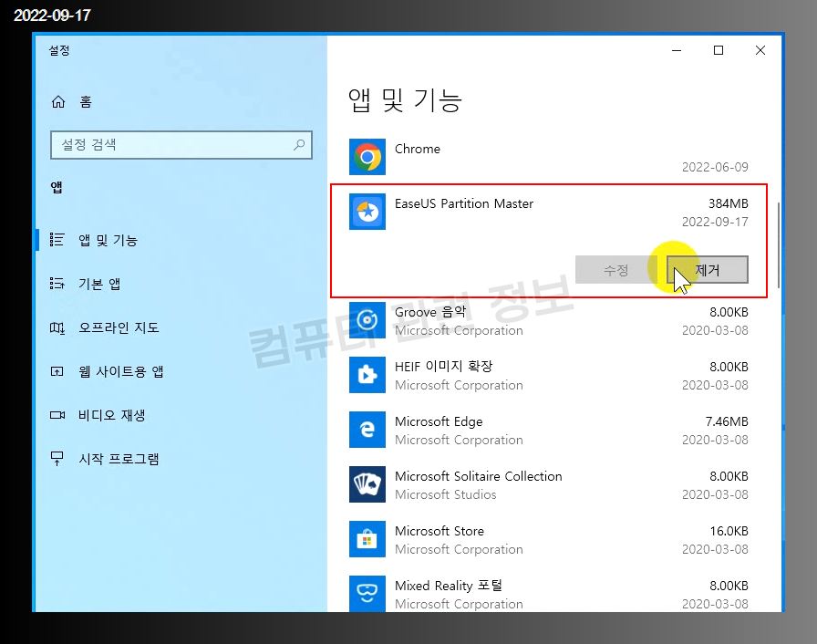Click the EaseUS Partition Master icon
817x644 pixels.
coord(367,212)
